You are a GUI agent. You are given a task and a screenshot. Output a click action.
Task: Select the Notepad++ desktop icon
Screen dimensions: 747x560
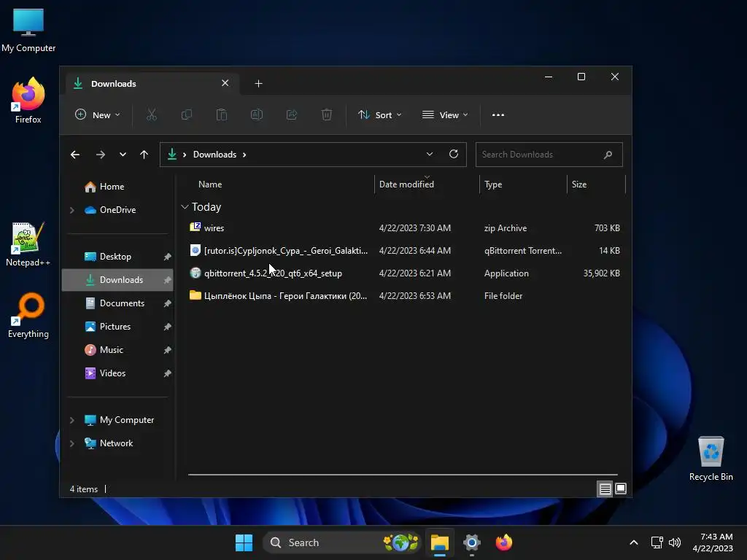28,244
